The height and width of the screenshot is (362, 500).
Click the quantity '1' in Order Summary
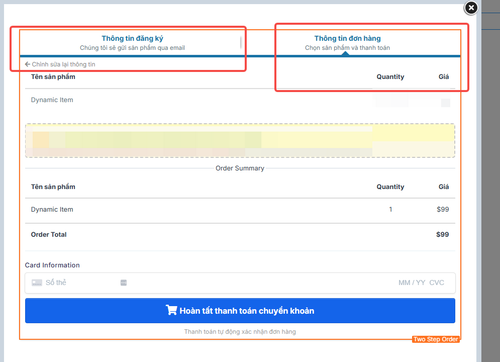point(391,209)
